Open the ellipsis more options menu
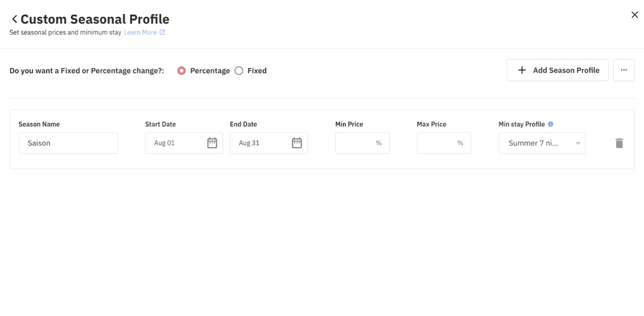The width and height of the screenshot is (644, 316). [624, 70]
